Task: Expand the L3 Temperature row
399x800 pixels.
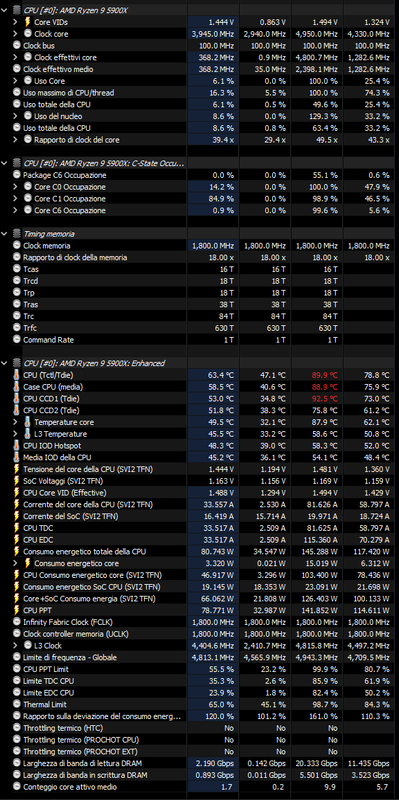Action: coord(16,434)
